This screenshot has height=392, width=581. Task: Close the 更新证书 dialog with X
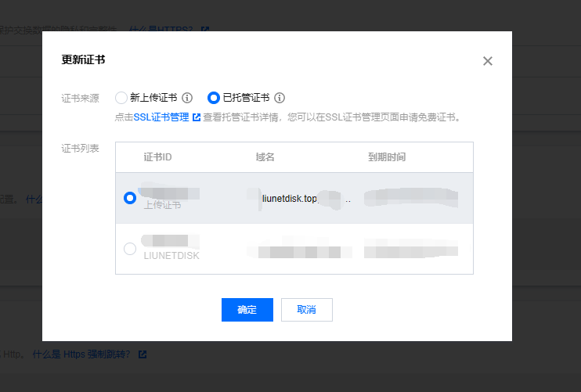(488, 61)
